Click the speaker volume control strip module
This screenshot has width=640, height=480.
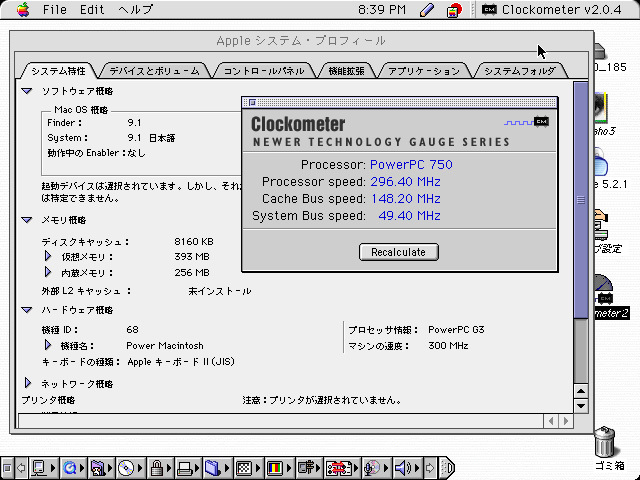click(404, 467)
